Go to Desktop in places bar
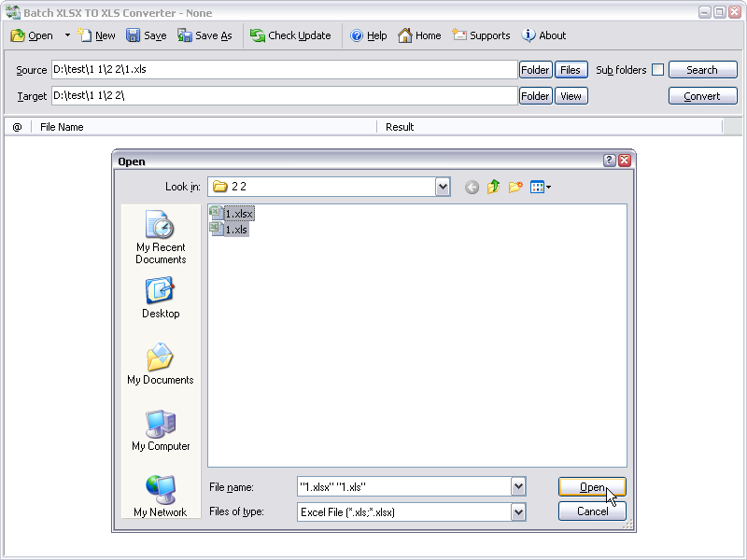This screenshot has height=560, width=747. [x=161, y=298]
